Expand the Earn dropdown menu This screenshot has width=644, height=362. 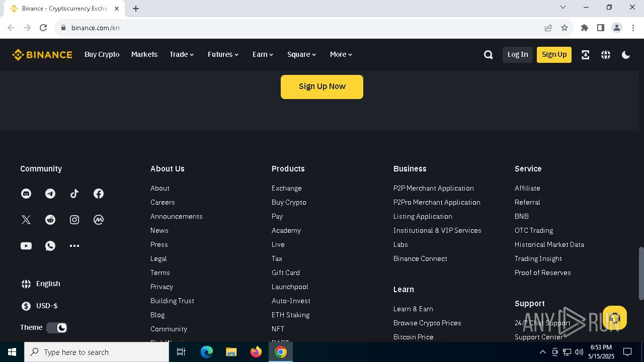pos(263,54)
